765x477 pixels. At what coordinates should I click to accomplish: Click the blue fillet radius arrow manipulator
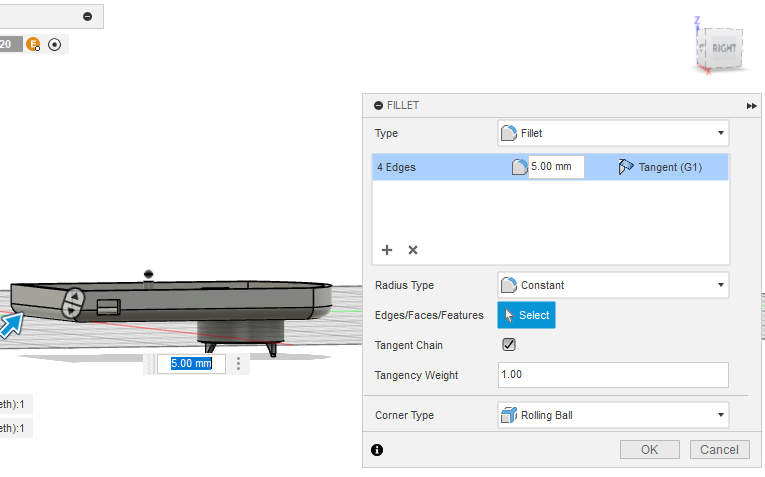pyautogui.click(x=11, y=325)
